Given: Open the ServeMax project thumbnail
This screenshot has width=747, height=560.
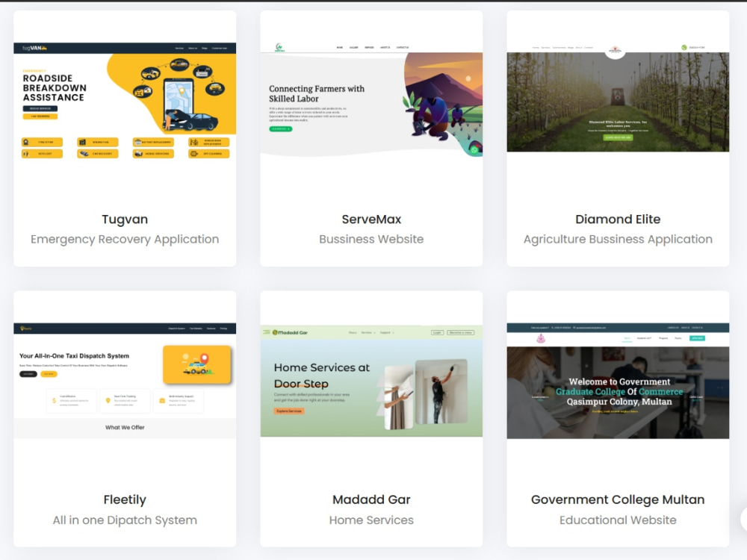Looking at the screenshot, I should [x=371, y=99].
